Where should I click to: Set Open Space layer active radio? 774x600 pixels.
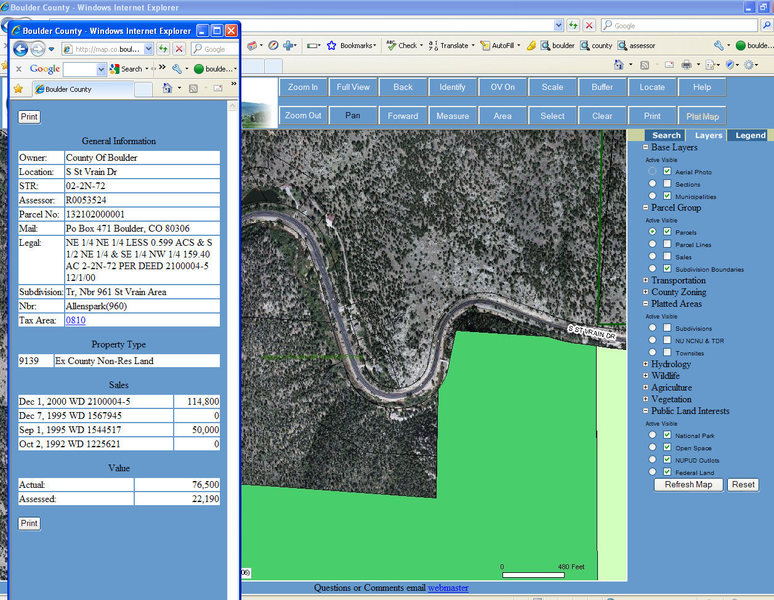(x=653, y=447)
